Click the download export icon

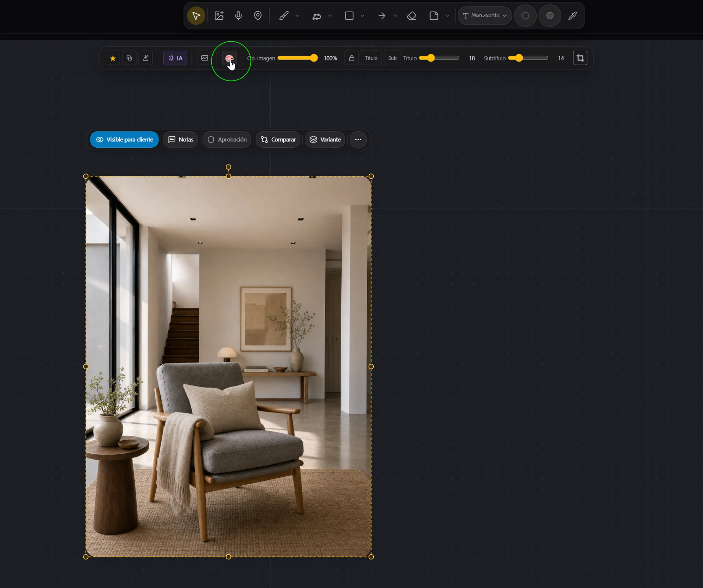click(x=146, y=58)
